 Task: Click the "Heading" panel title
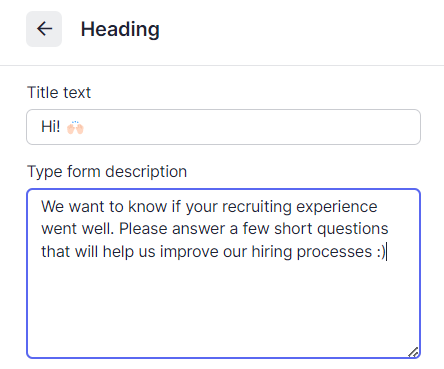pyautogui.click(x=120, y=29)
